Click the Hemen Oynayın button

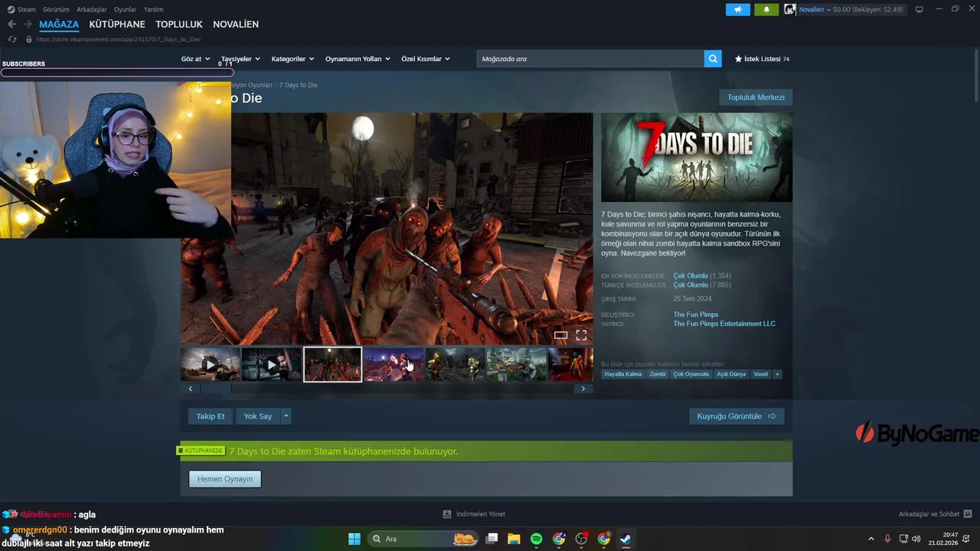point(225,479)
